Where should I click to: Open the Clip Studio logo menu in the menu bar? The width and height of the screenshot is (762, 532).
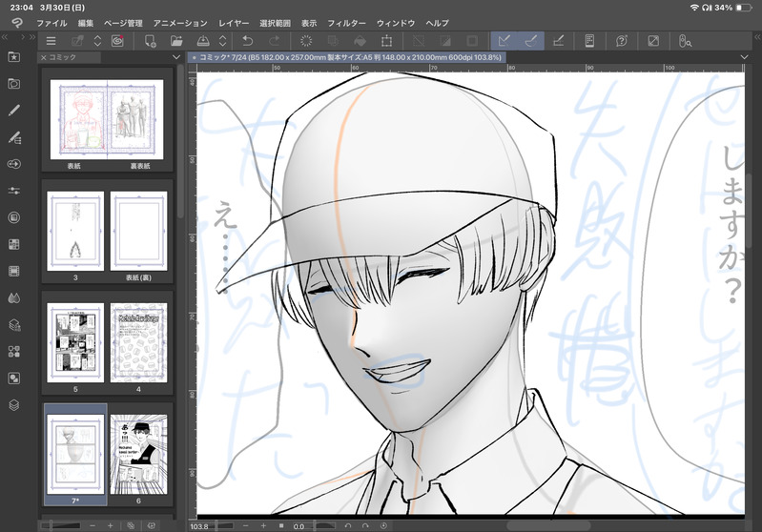(x=17, y=23)
